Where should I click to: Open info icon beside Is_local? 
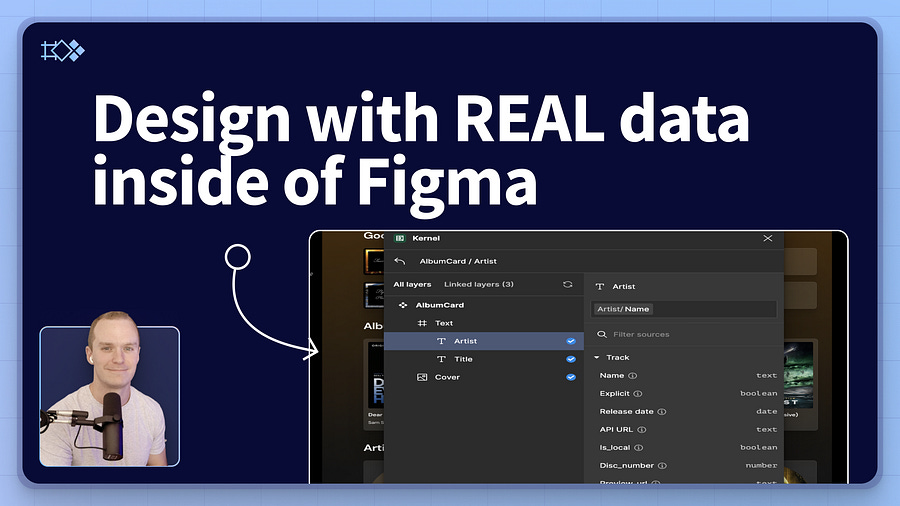(638, 447)
